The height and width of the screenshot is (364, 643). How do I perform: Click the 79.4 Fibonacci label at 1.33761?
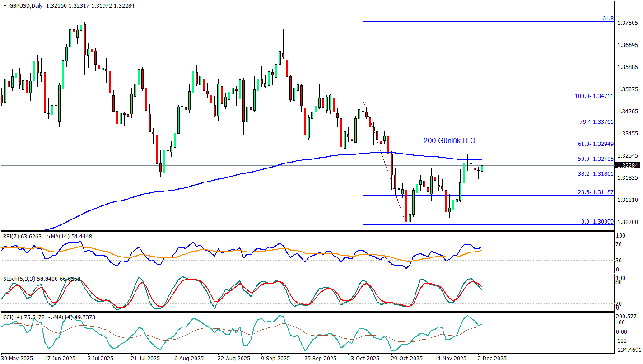tap(596, 121)
